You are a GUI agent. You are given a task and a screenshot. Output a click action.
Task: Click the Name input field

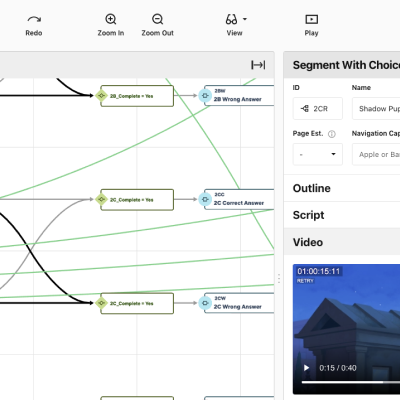pos(376,109)
